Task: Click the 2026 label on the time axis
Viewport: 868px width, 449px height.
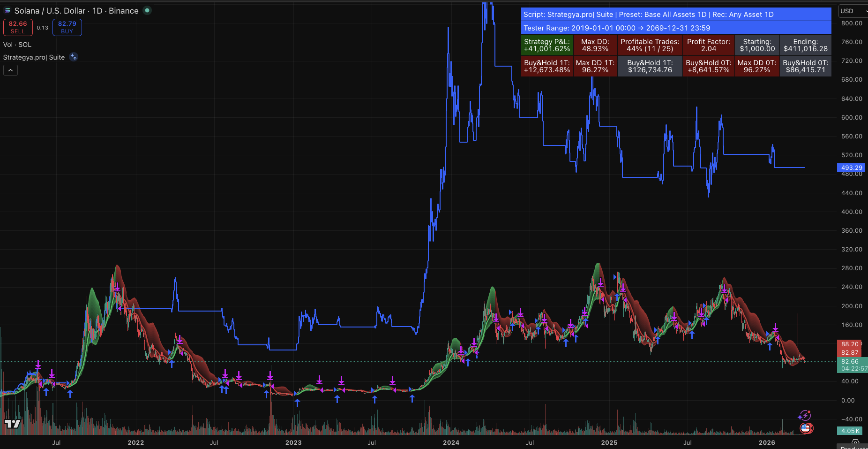Action: 767,442
